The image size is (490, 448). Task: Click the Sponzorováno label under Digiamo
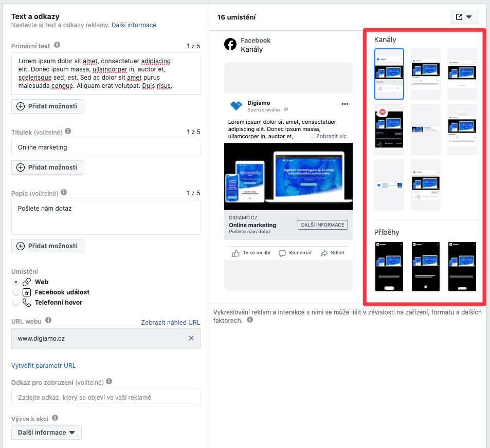tap(263, 110)
